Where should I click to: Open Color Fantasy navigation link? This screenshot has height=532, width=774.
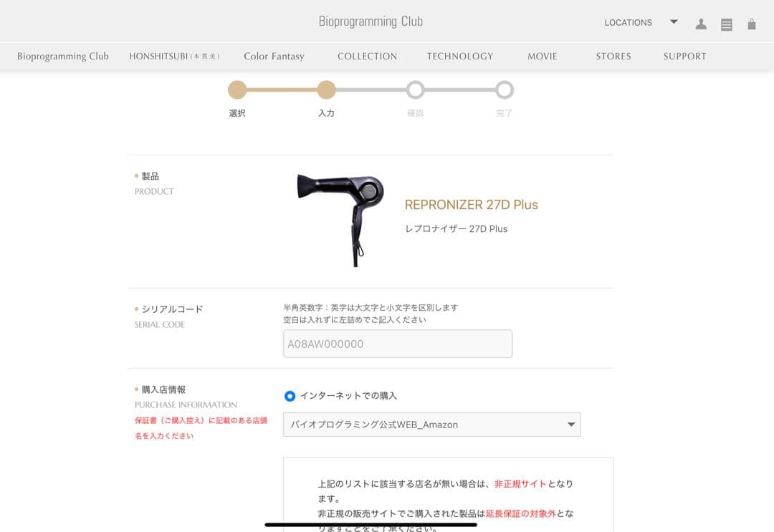pyautogui.click(x=274, y=57)
